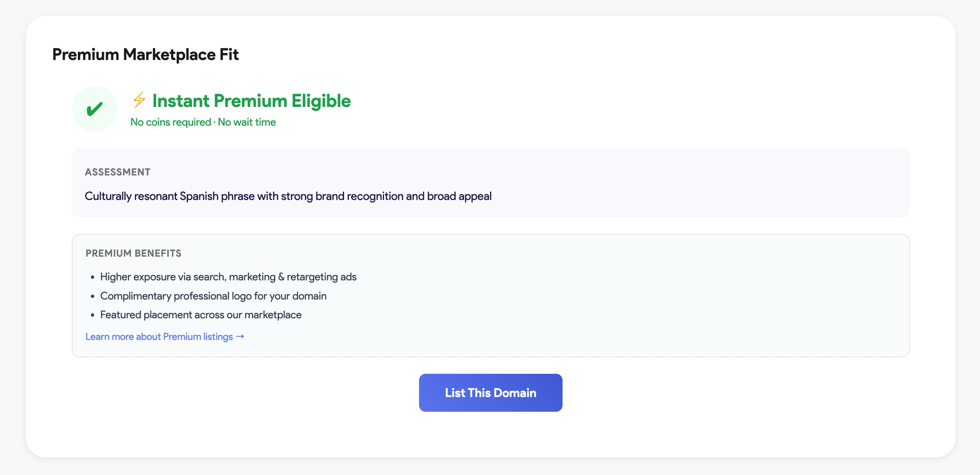The image size is (980, 475).
Task: Click the bullet before Higher exposure
Action: click(x=93, y=277)
